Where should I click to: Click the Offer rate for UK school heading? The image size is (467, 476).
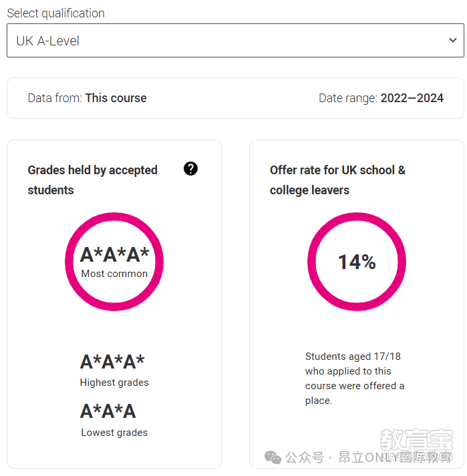pyautogui.click(x=337, y=180)
